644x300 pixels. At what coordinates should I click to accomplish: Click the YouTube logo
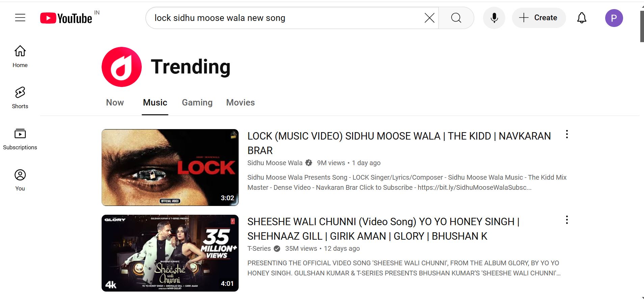click(66, 18)
